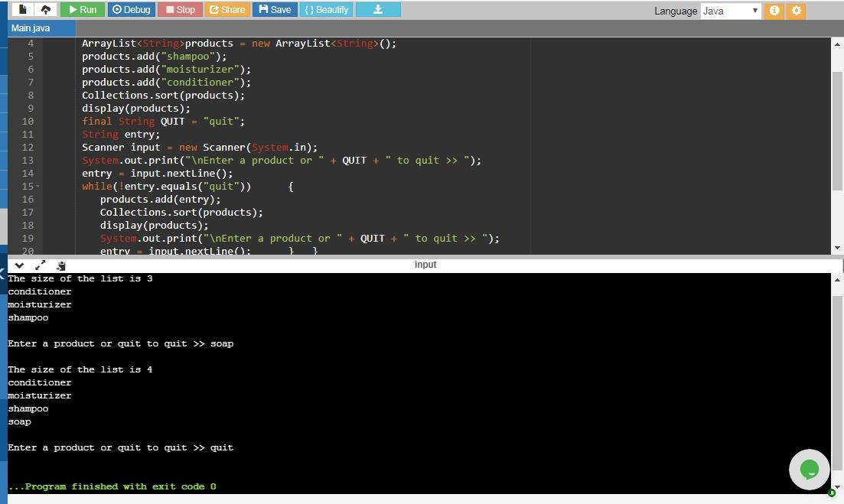Click line number 10 in the gutter

[x=28, y=122]
